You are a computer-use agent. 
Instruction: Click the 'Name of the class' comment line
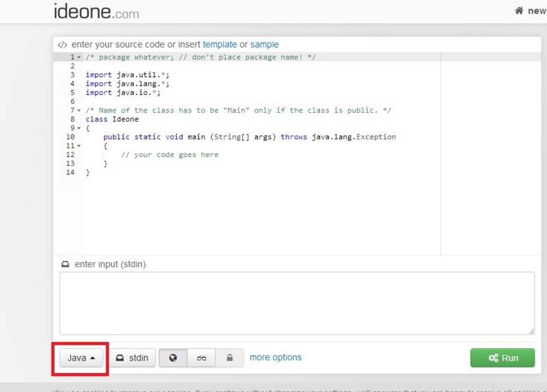[238, 111]
